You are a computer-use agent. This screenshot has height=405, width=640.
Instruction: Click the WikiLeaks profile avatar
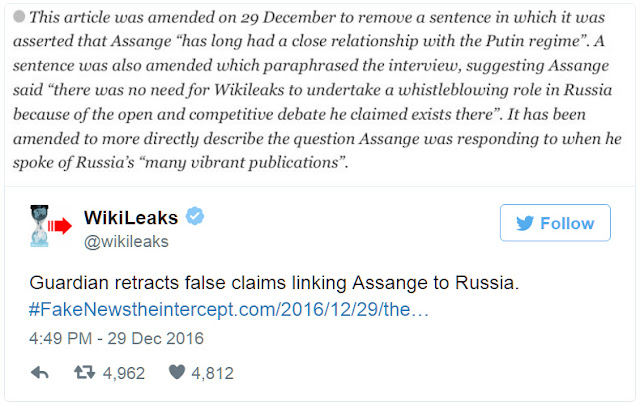point(39,226)
